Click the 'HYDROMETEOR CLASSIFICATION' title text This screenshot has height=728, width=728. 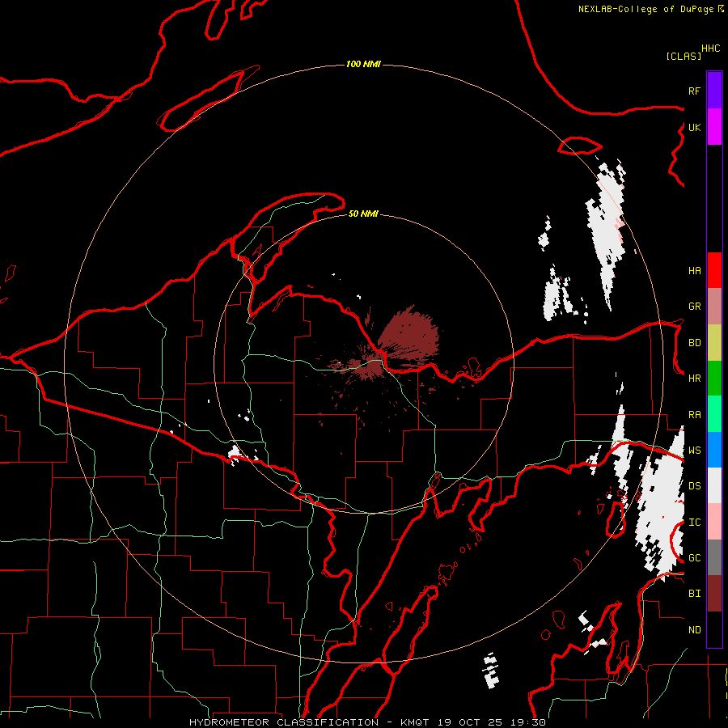coord(284,722)
